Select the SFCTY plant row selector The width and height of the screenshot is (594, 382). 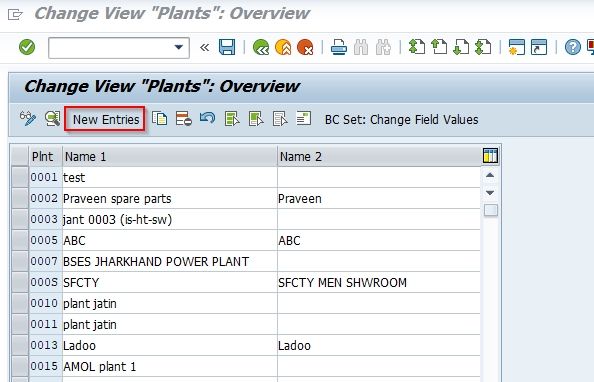click(20, 282)
